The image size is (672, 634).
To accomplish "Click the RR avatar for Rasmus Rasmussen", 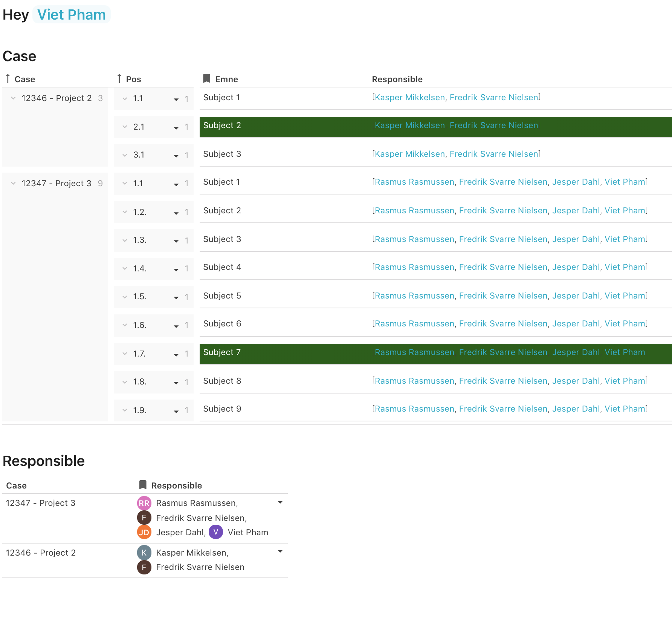I will (144, 503).
